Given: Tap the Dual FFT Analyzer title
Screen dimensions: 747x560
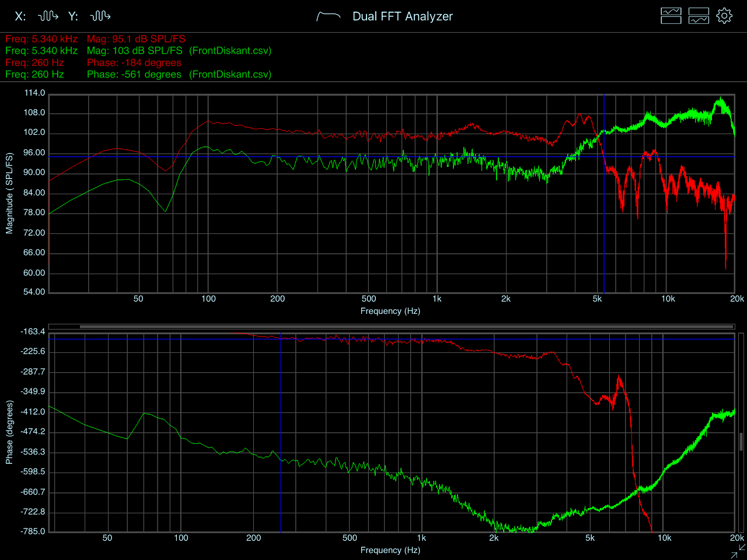Looking at the screenshot, I should click(403, 16).
